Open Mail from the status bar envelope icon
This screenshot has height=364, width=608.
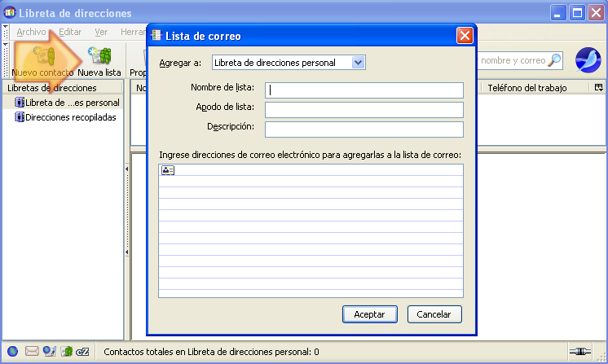click(32, 351)
